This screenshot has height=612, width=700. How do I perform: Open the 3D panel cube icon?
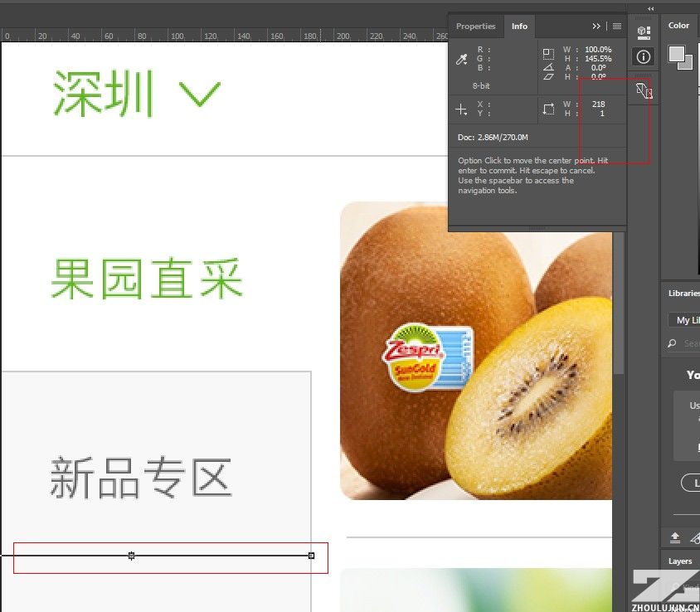pos(644,32)
